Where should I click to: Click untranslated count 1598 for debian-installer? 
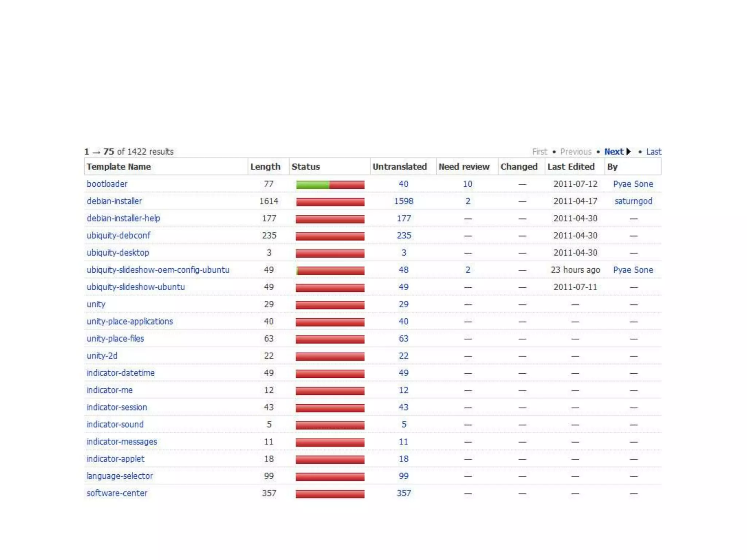point(403,201)
